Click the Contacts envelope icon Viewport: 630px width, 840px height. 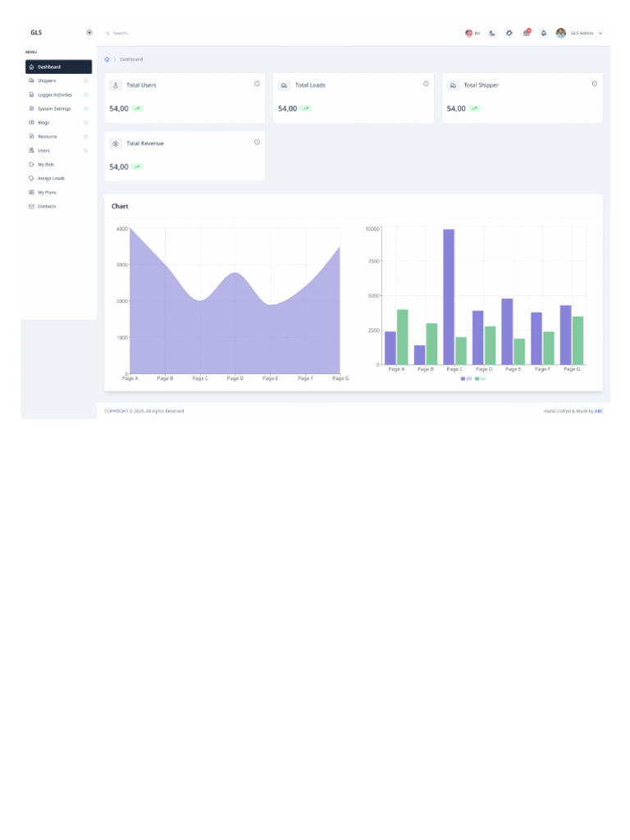click(x=31, y=206)
